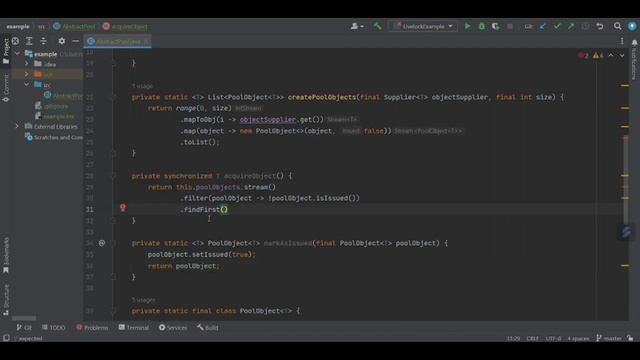Open Search Everywhere magnifier icon
Viewport: 640px width, 360px height.
[618, 26]
